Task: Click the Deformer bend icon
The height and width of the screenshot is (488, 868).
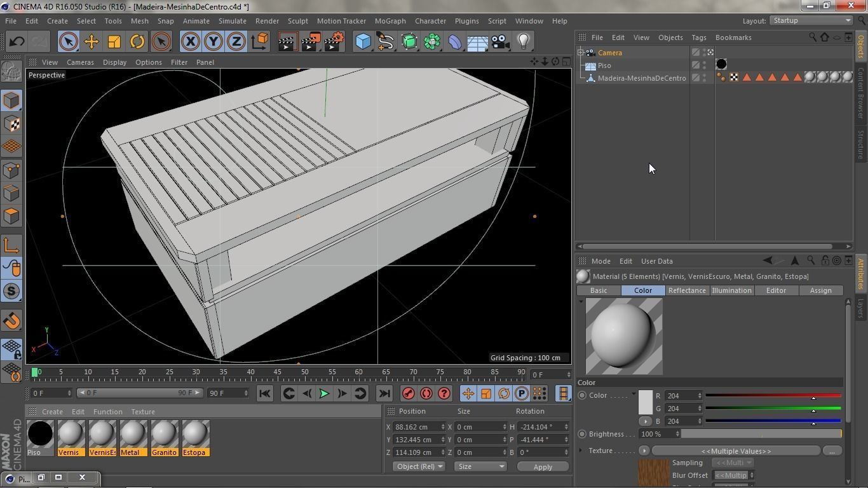Action: [x=455, y=42]
